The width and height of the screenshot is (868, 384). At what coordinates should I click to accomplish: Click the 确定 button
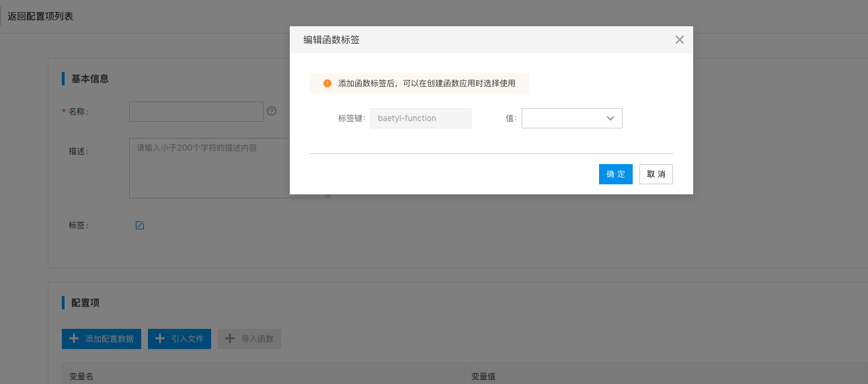coord(616,174)
